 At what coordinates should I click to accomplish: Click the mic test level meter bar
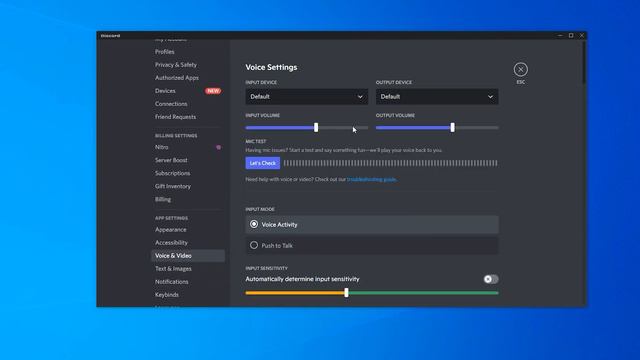tap(391, 163)
